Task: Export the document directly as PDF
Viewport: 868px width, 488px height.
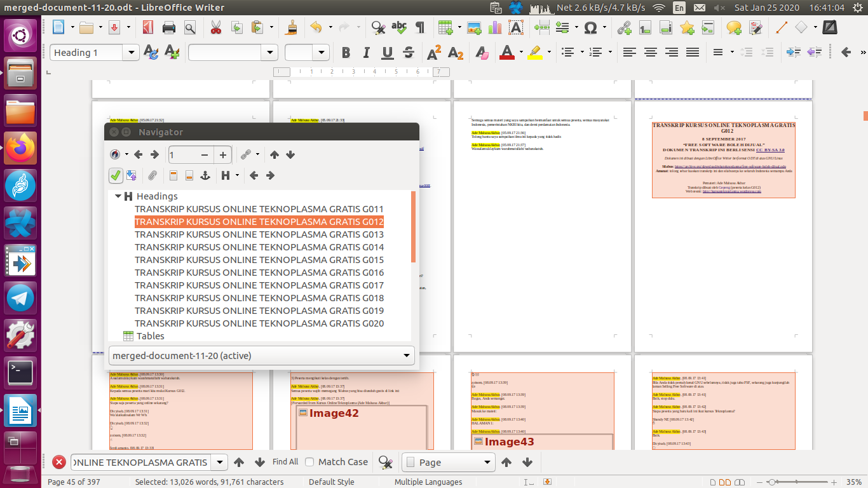Action: 147,27
